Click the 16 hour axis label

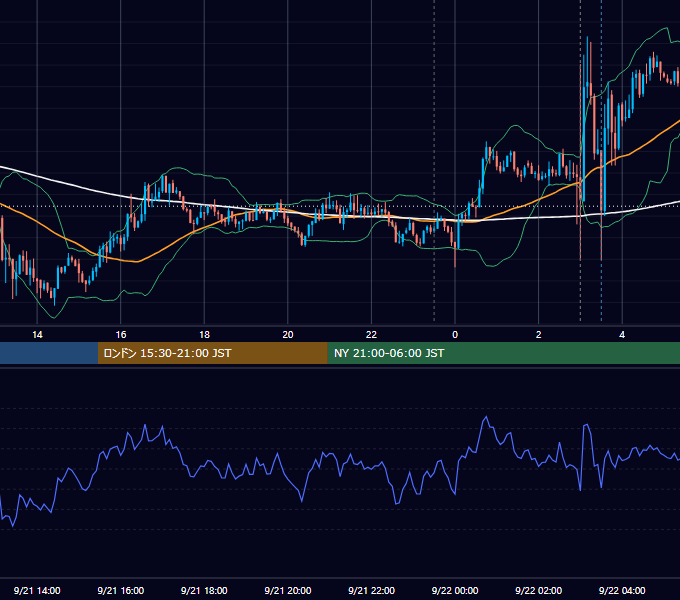point(121,335)
